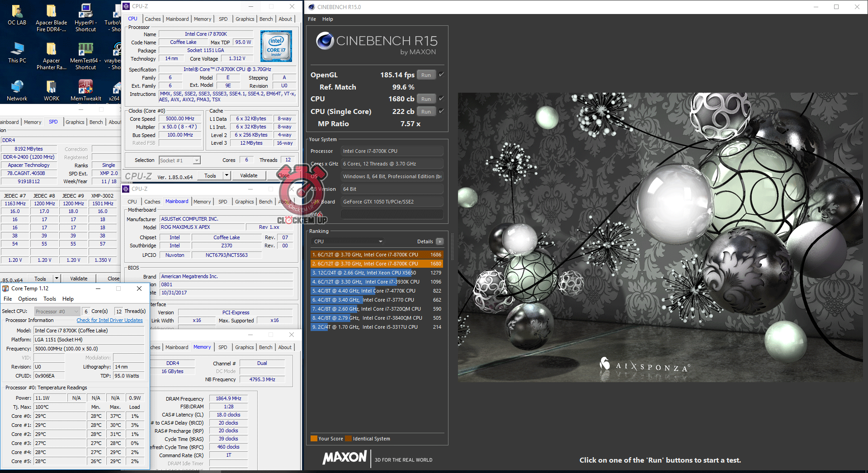868x473 pixels.
Task: Expand the Processor #0 dropdown in Core Temp
Action: tap(76, 311)
